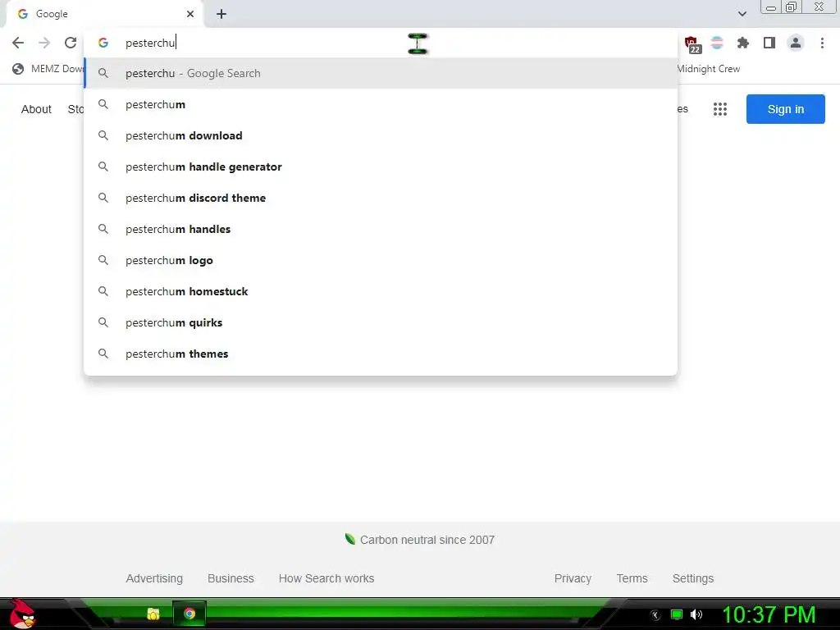Select the Google tab
The image size is (840, 630).
pyautogui.click(x=104, y=14)
